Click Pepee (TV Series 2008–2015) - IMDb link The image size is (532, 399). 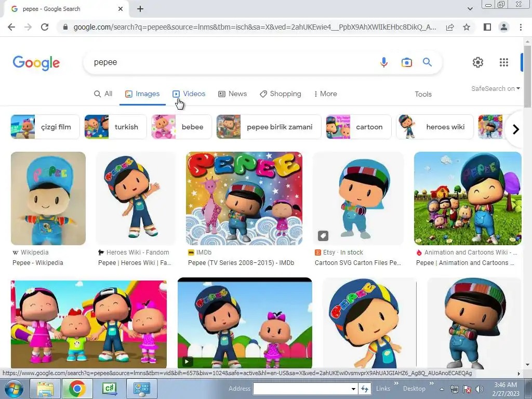241,263
